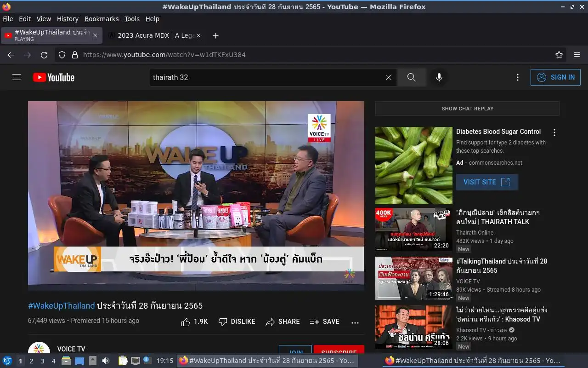The width and height of the screenshot is (588, 368).
Task: Click the #WakeUpThailand hashtag link
Action: [x=62, y=306]
